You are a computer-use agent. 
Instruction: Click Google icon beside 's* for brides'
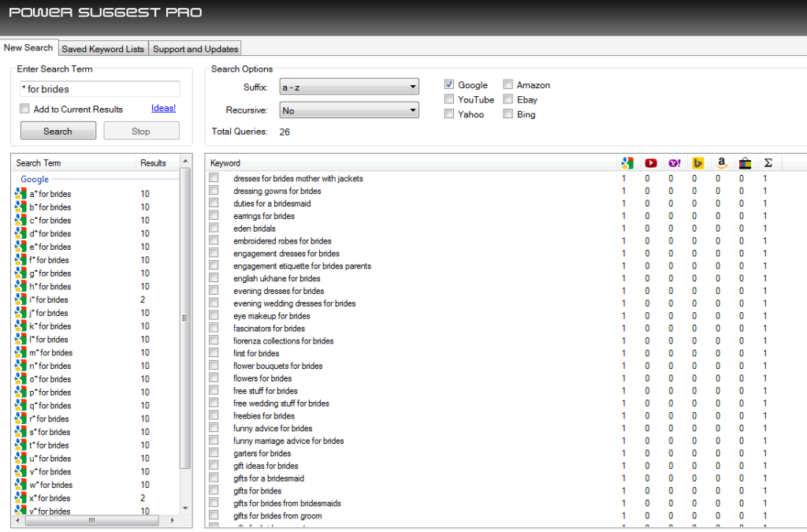(x=20, y=432)
